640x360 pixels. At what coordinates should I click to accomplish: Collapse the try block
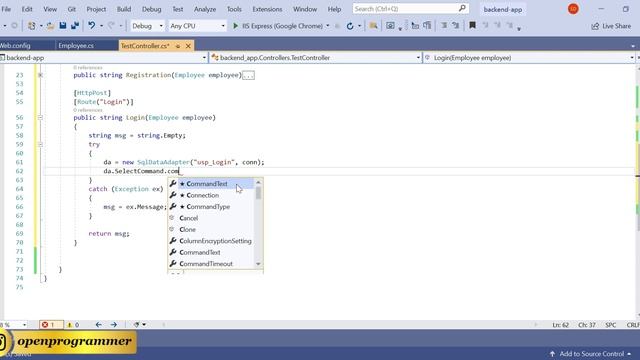40,144
